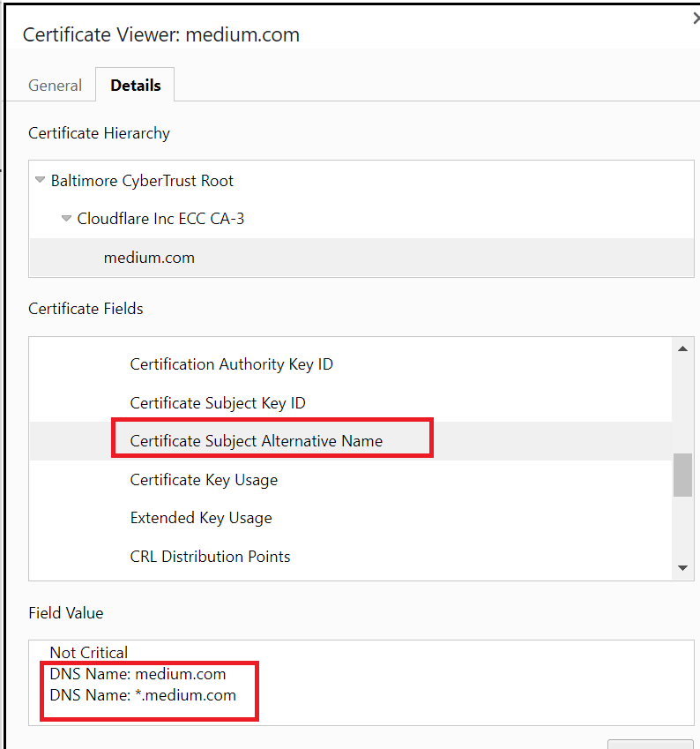700x749 pixels.
Task: Select CRL Distribution Points field
Action: 210,557
